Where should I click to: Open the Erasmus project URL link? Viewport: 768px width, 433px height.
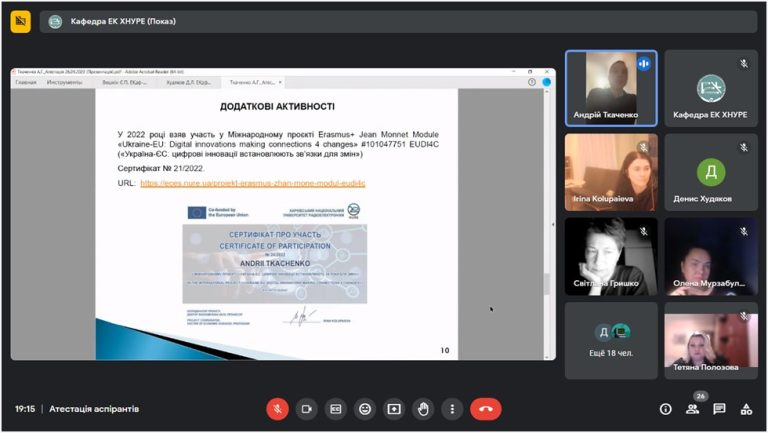pos(253,183)
